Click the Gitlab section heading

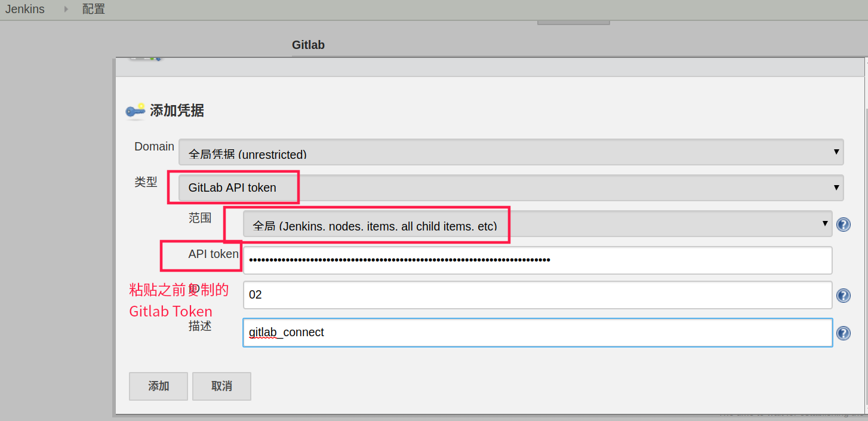(308, 45)
